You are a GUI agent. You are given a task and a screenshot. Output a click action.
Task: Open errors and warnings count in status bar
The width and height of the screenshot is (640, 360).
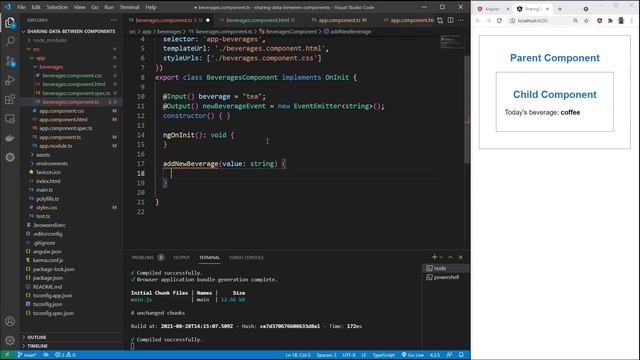65,355
